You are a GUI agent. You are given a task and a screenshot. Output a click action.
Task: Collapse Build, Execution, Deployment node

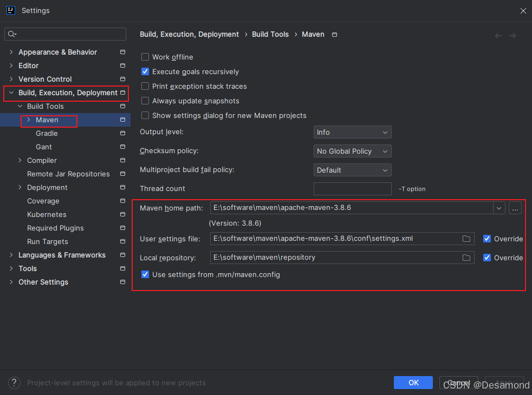coord(11,93)
